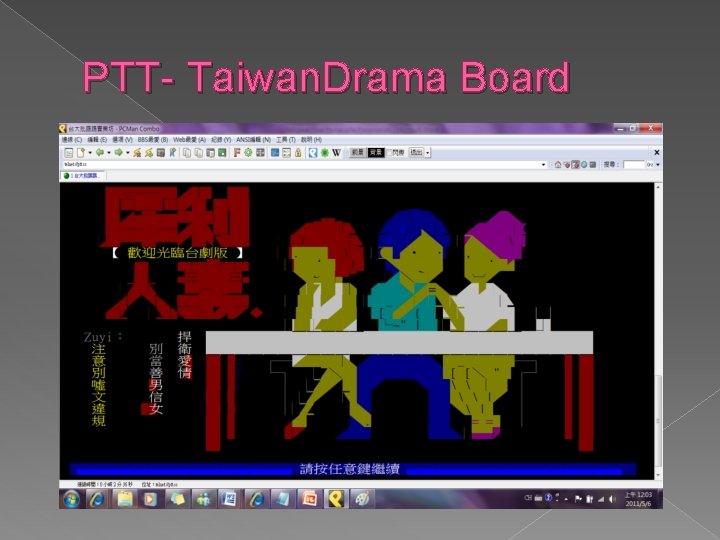Viewport: 720px width, 540px height.
Task: Click the new connection page icon
Action: (81, 152)
